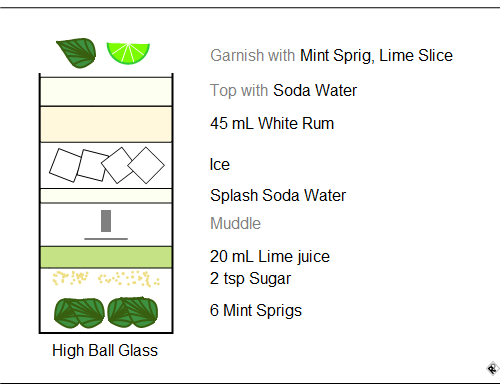Click the 'Top with Soda Water' label
The width and height of the screenshot is (500, 390).
[283, 91]
